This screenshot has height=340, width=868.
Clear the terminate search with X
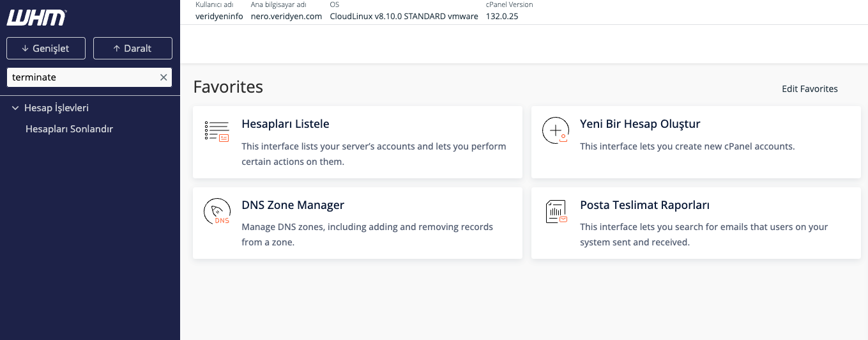pos(164,77)
